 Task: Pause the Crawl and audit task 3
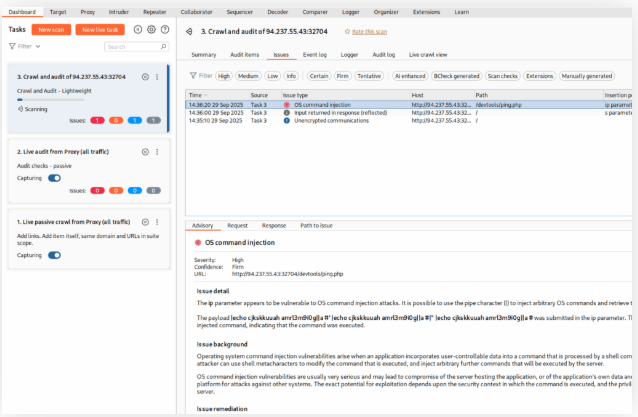(x=145, y=77)
